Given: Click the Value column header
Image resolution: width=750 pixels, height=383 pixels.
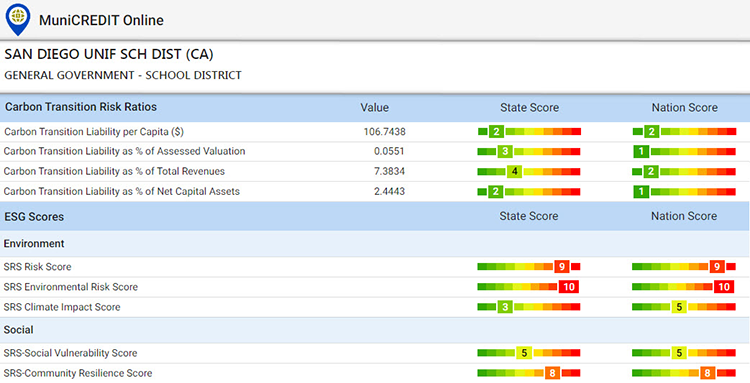Looking at the screenshot, I should coord(375,108).
